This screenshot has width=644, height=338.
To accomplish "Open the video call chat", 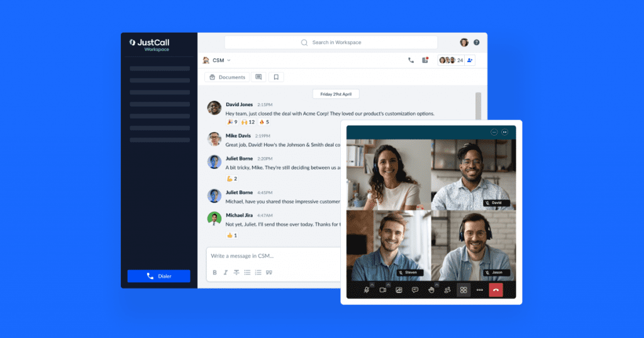I will point(415,290).
